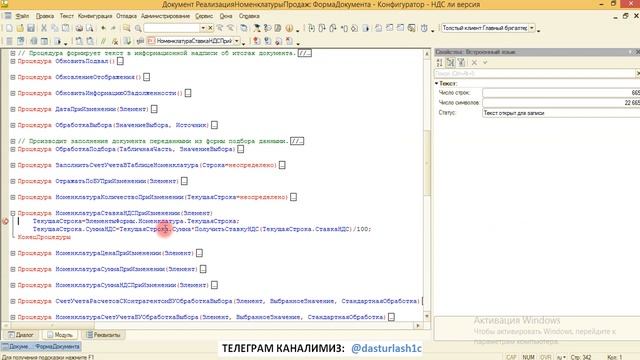Expand collapsed body box after НоменклатураСуммаПриИзменении
640x360 pixels.
tap(203, 269)
